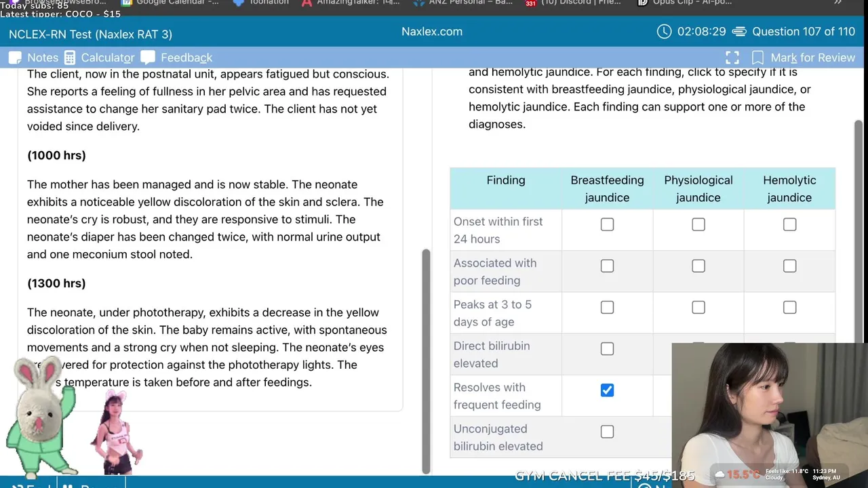Screen dimensions: 868x488
Task: Click the Hemolytic jaundice column header
Action: 789,189
